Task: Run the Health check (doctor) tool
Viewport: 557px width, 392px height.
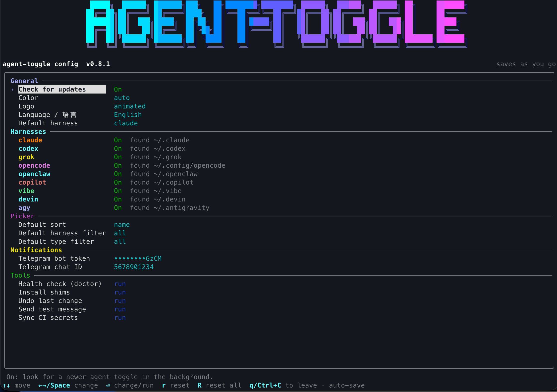Action: (120, 284)
